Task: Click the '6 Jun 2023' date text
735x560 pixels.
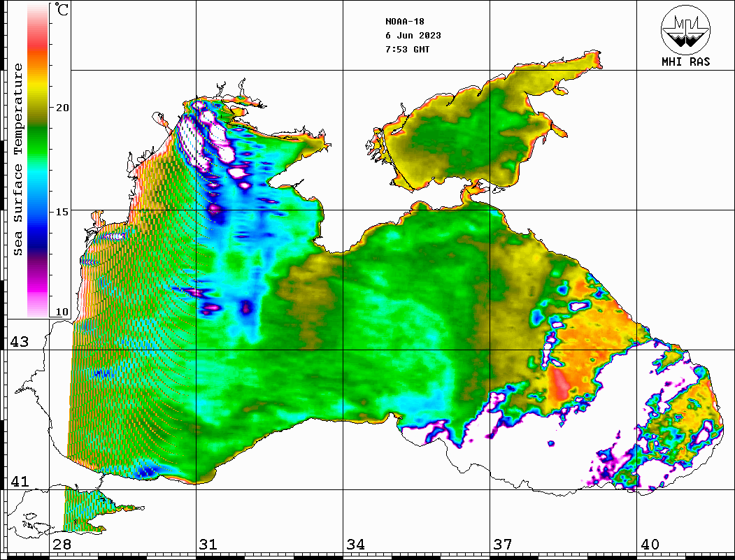Action: [413, 36]
